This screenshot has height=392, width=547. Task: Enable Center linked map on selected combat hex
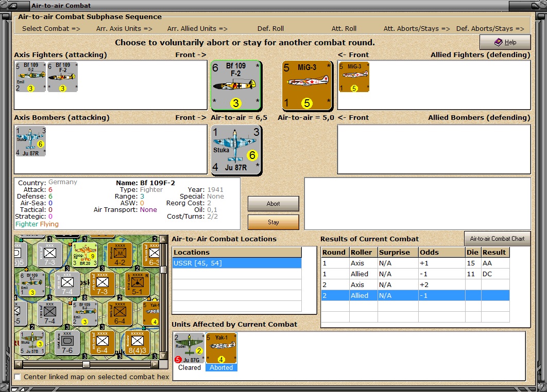click(18, 377)
